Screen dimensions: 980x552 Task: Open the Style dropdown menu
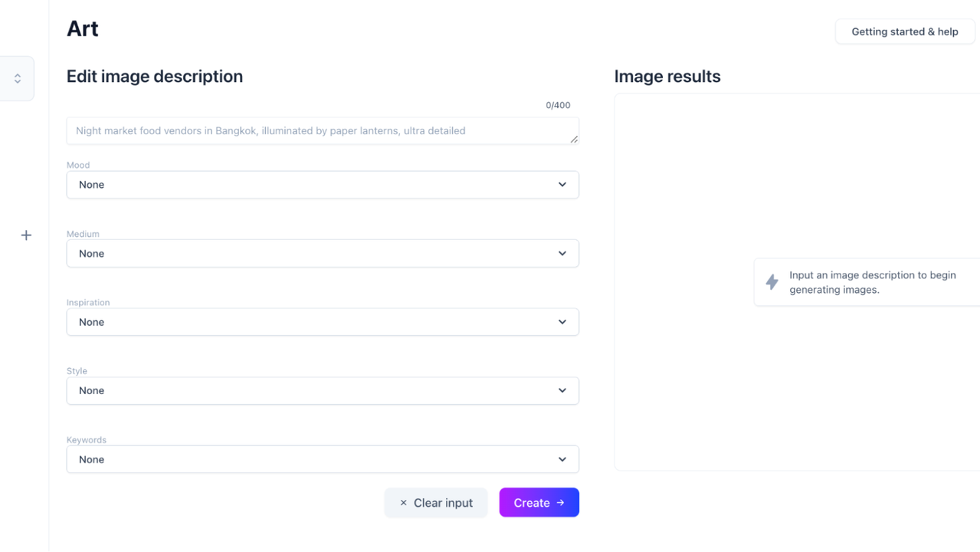pyautogui.click(x=322, y=391)
